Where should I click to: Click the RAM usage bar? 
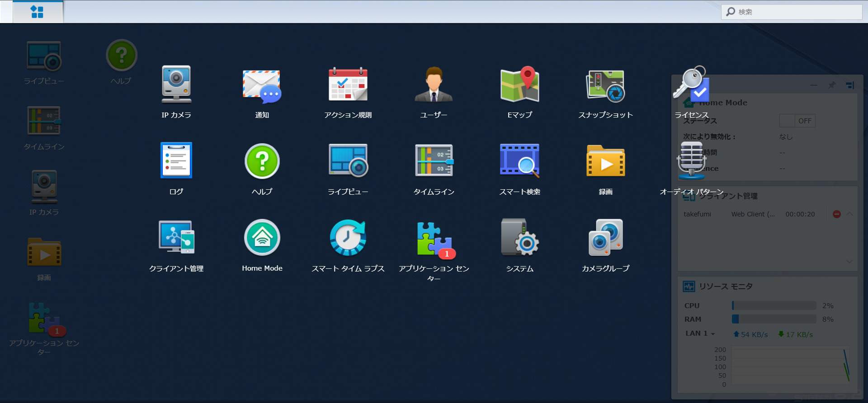pos(774,319)
